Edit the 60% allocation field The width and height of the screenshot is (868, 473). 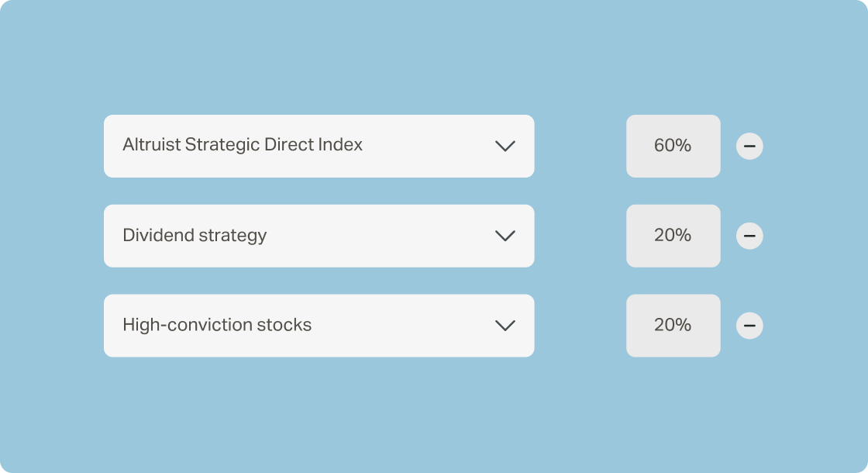pyautogui.click(x=673, y=147)
